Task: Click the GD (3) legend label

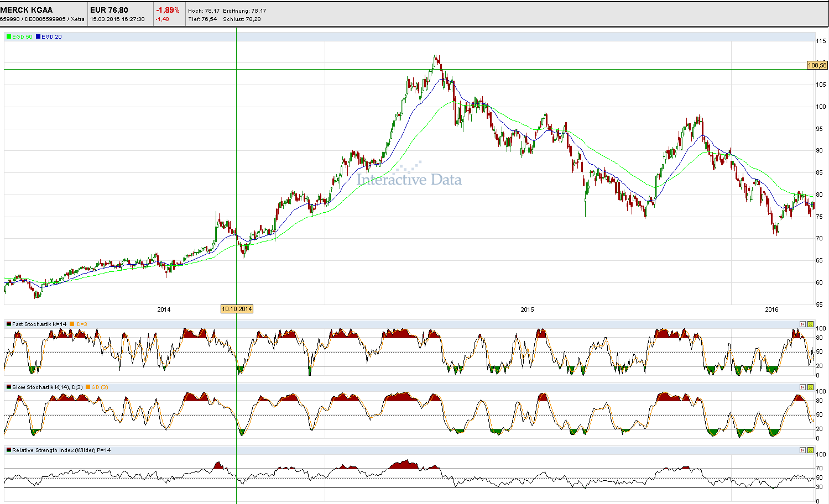Action: point(100,387)
